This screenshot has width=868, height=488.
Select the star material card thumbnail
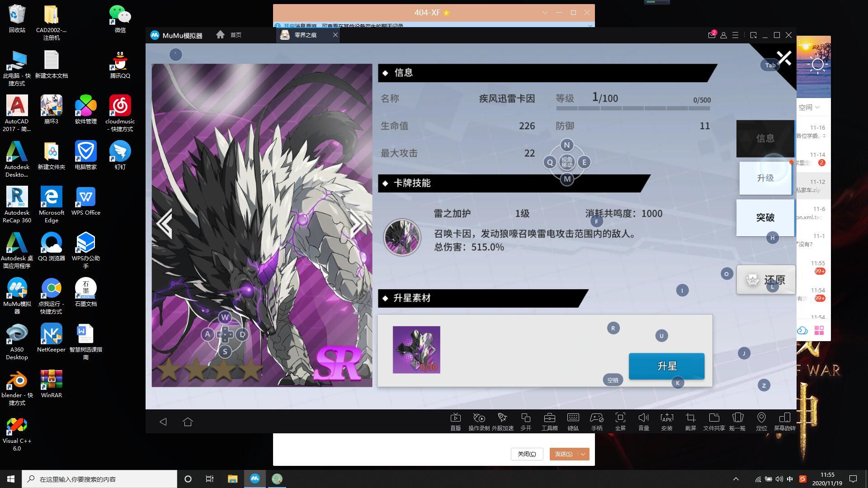point(416,350)
